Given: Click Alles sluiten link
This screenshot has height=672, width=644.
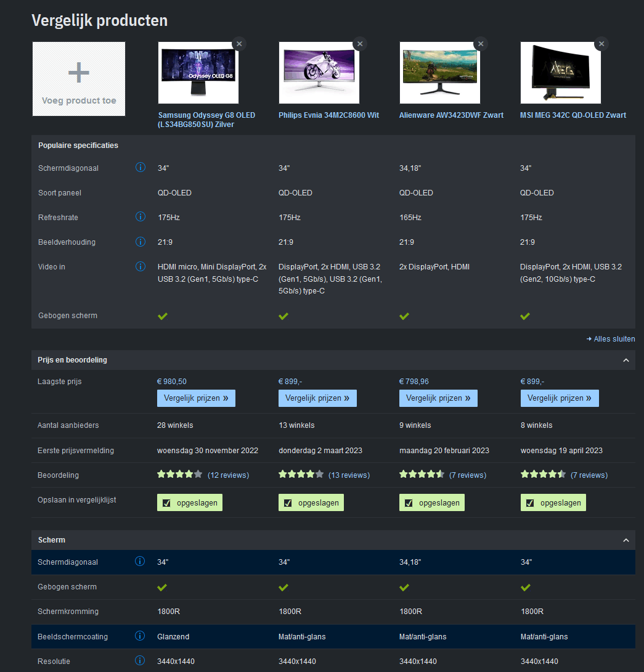Looking at the screenshot, I should (611, 339).
